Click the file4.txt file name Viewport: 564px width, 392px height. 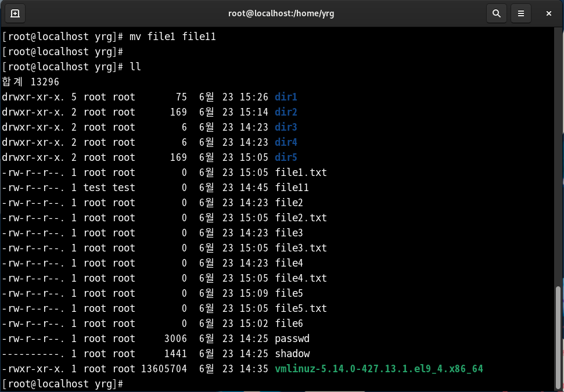[x=301, y=278]
